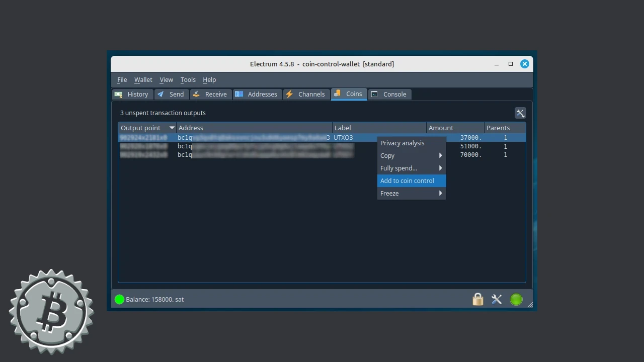The height and width of the screenshot is (362, 644).
Task: Select the coin row with amount 51000
Action: click(x=322, y=146)
